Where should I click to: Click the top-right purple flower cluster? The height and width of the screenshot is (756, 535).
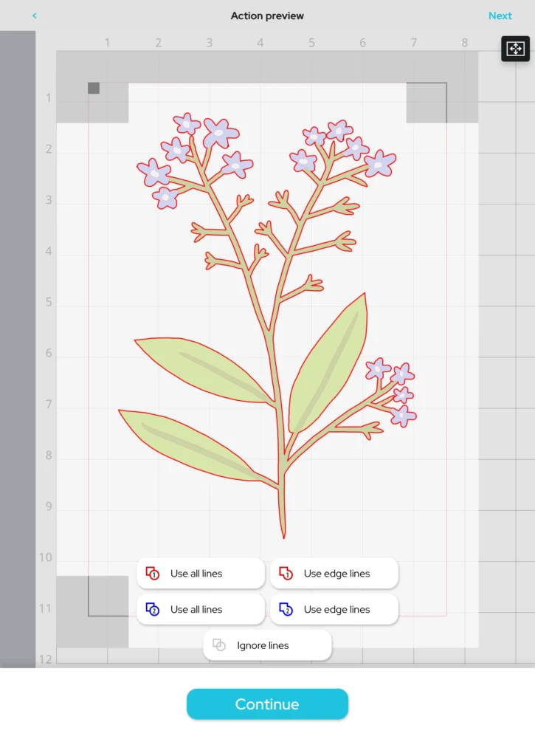tap(343, 149)
